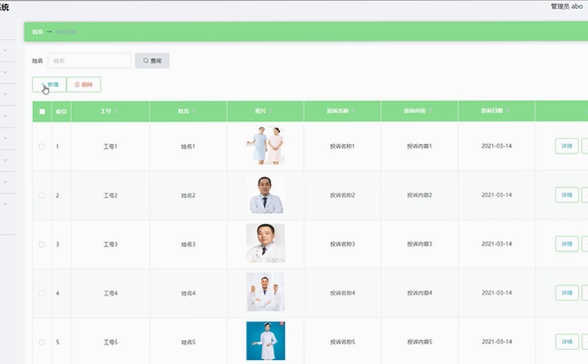Click the sort icon beside 投诉名称 header

point(353,111)
